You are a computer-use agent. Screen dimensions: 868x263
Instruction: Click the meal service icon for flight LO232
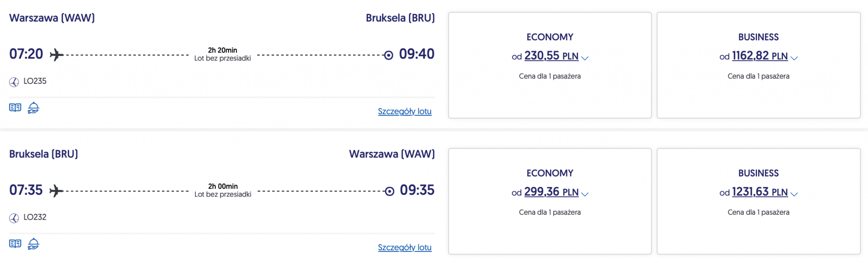pyautogui.click(x=33, y=244)
